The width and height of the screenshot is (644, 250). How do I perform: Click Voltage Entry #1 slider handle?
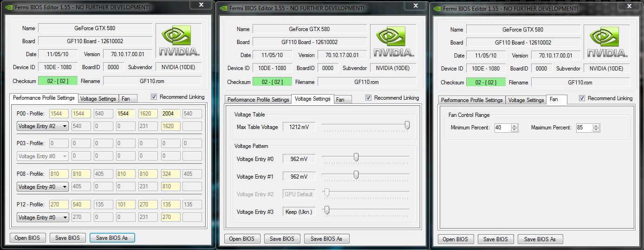click(x=356, y=175)
